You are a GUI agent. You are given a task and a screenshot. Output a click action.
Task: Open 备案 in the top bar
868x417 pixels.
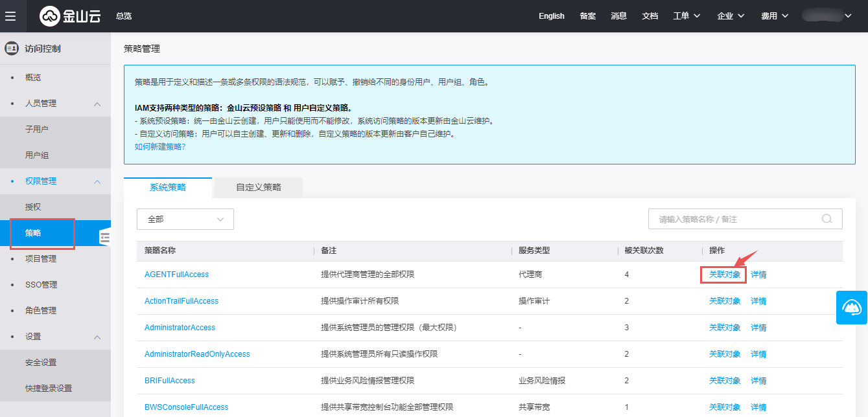[x=588, y=16]
